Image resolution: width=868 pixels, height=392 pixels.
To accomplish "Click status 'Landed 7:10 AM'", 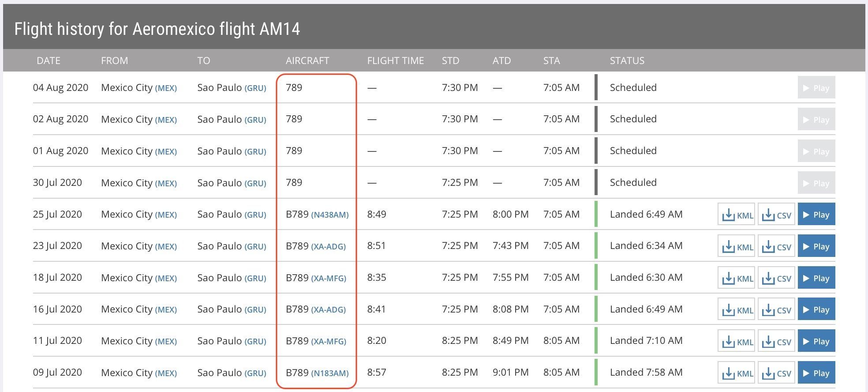I will point(646,340).
